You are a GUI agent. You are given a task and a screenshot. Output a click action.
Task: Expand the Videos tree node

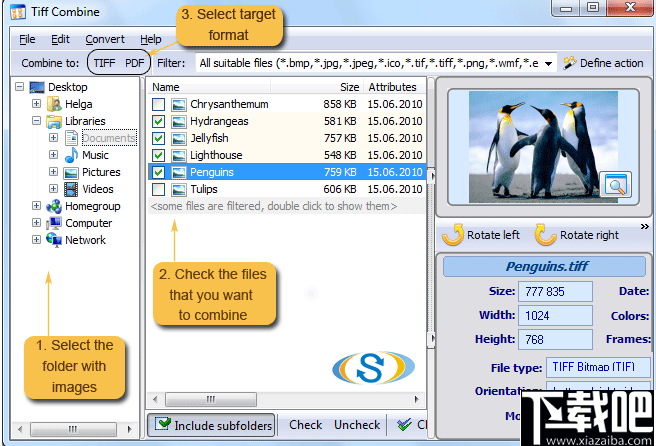53,188
